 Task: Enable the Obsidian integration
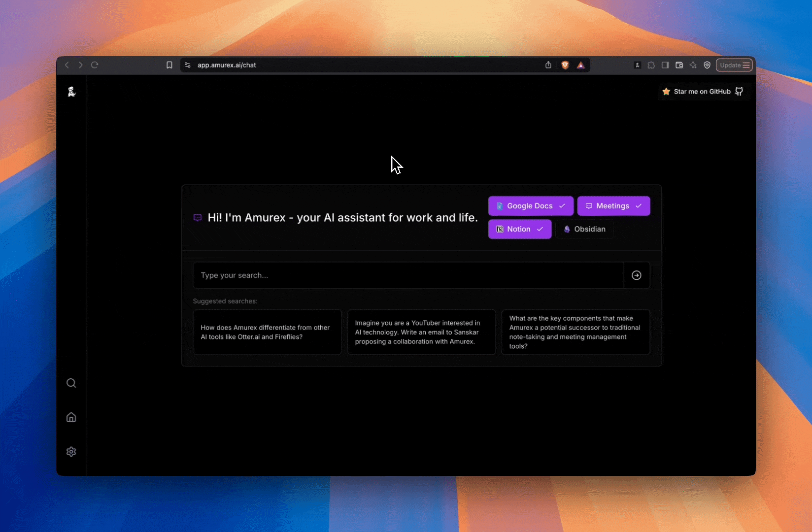pos(584,229)
